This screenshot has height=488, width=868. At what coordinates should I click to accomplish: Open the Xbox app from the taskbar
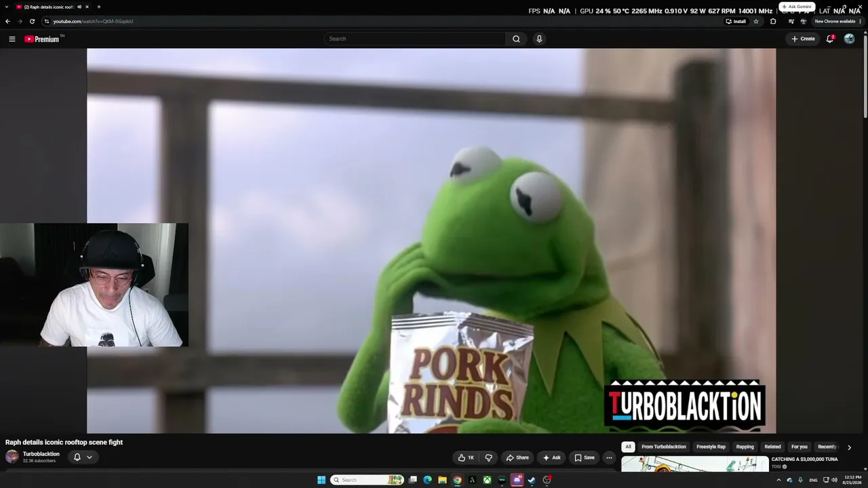click(x=487, y=480)
